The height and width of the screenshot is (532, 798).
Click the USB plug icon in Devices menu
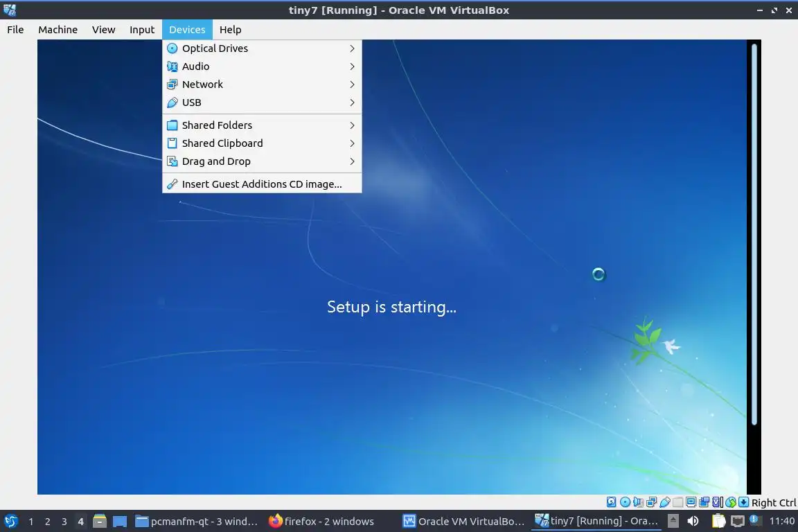[x=172, y=103]
